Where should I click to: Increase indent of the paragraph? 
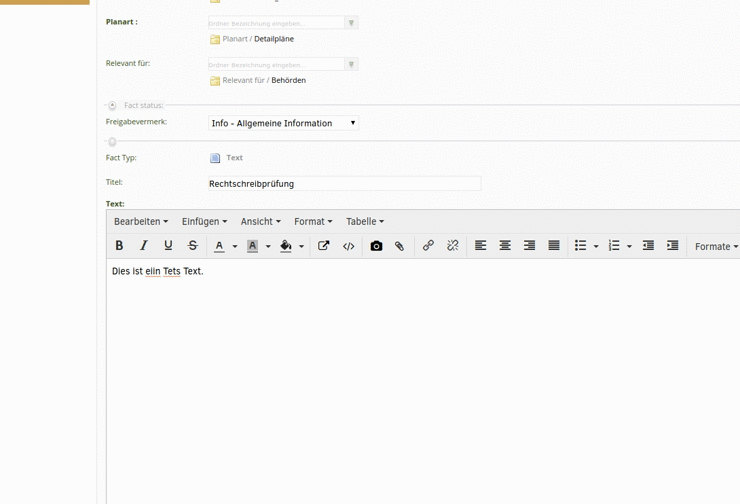pos(672,246)
